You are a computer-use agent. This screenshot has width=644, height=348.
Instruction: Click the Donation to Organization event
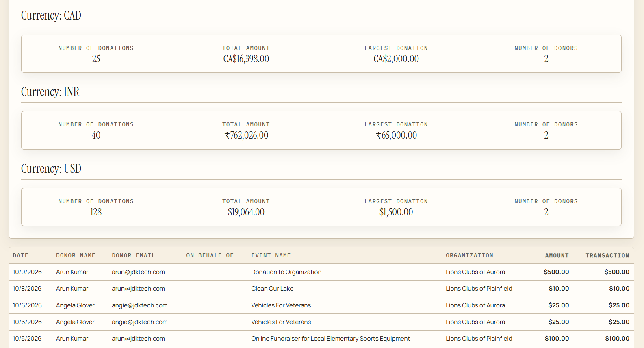click(x=286, y=272)
